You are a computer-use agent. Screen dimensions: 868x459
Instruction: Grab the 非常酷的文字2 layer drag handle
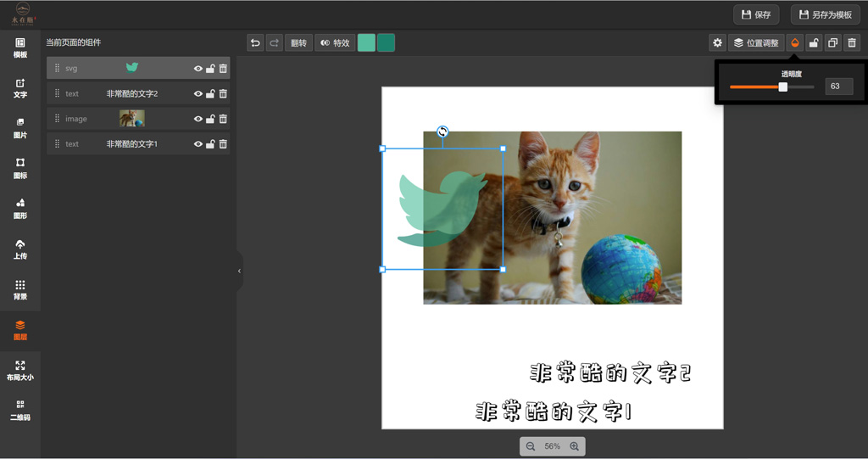(57, 93)
